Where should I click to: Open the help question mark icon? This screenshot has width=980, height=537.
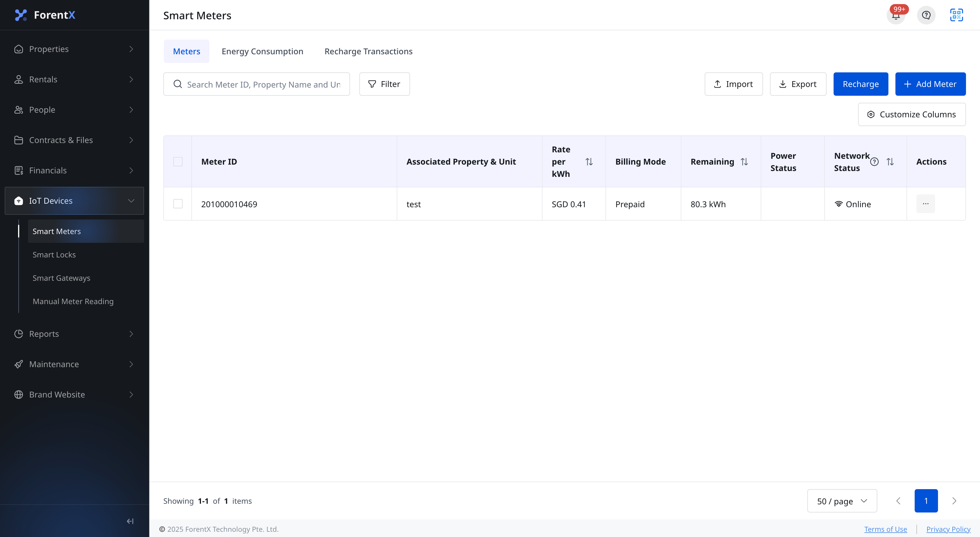click(926, 15)
